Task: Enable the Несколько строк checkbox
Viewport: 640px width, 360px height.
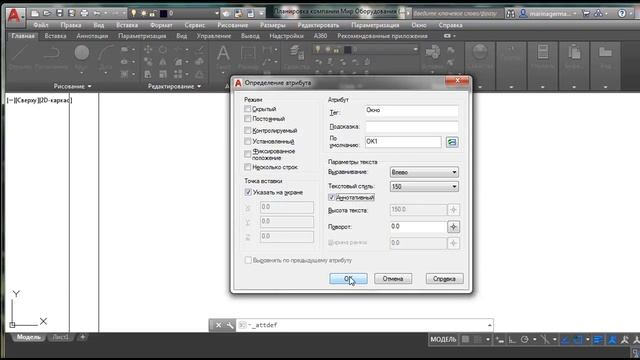Action: coord(247,167)
